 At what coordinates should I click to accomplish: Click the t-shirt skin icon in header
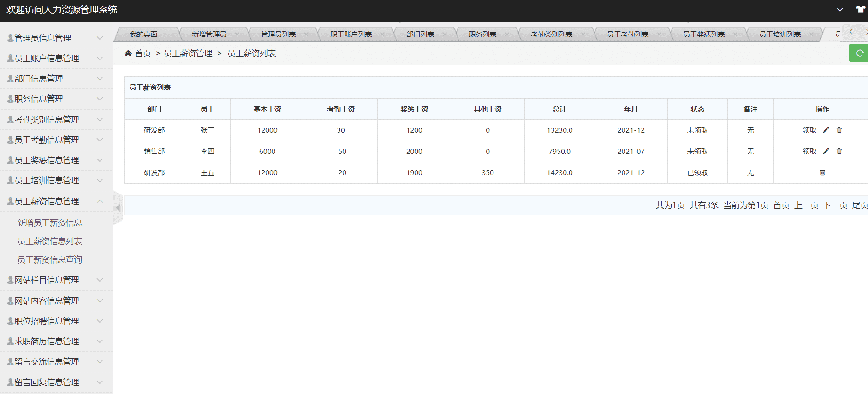[861, 9]
